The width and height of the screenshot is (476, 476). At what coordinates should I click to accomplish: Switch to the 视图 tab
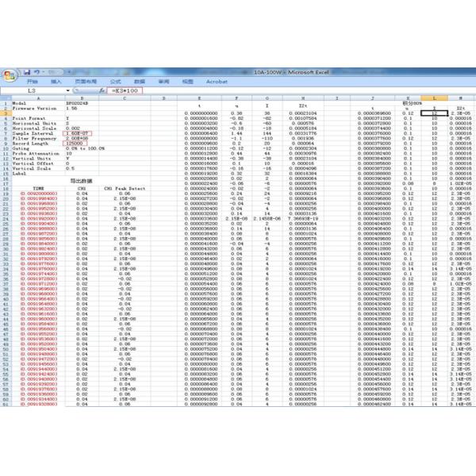[187, 81]
